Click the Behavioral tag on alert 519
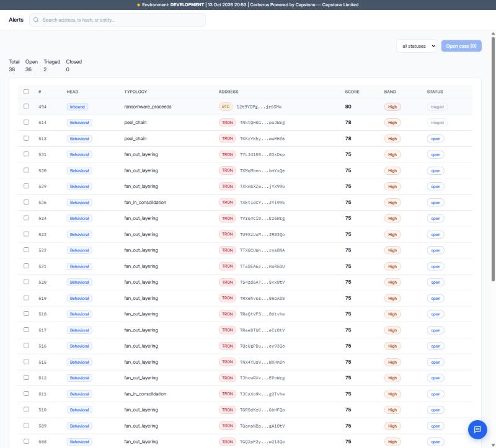This screenshot has height=448, width=496. click(x=79, y=299)
